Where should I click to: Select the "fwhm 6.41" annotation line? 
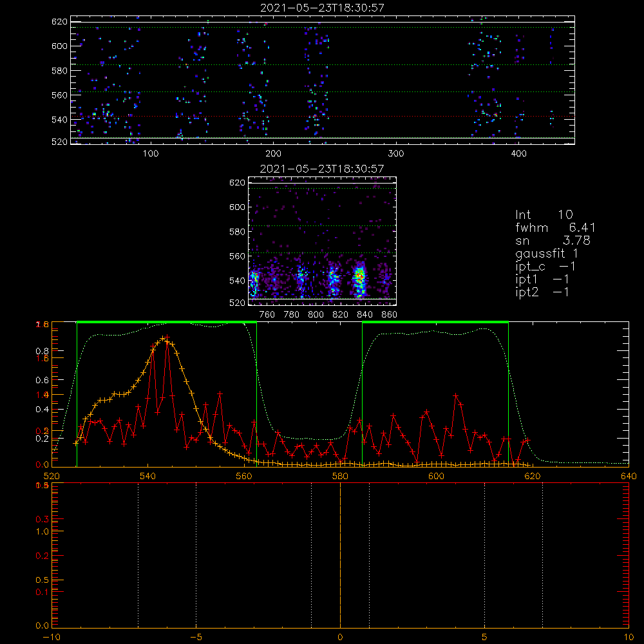(x=555, y=227)
